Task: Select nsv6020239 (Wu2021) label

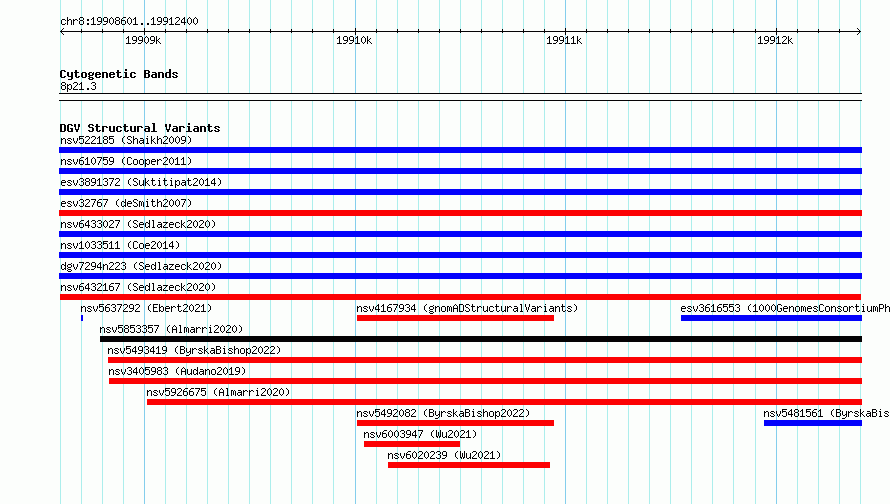Action: coord(444,455)
